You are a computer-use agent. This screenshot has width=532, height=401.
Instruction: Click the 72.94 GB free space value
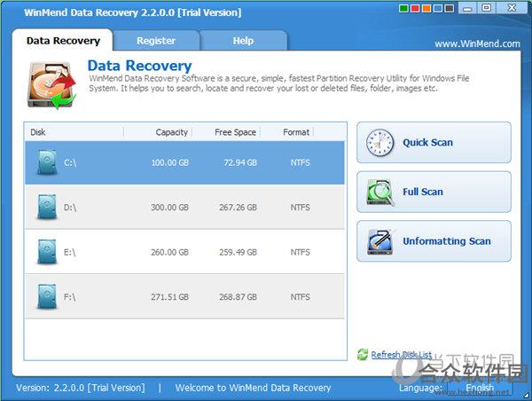coord(240,163)
